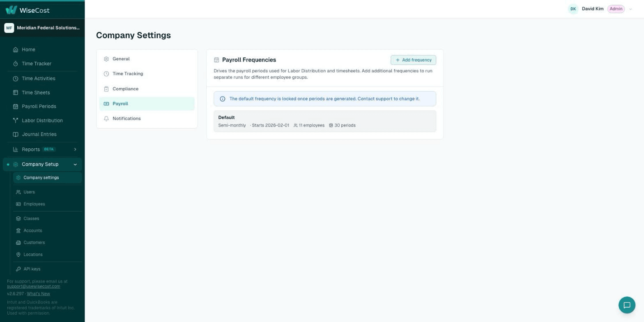Collapse the Company Setup section
Viewport: 644px width, 322px height.
[75, 164]
